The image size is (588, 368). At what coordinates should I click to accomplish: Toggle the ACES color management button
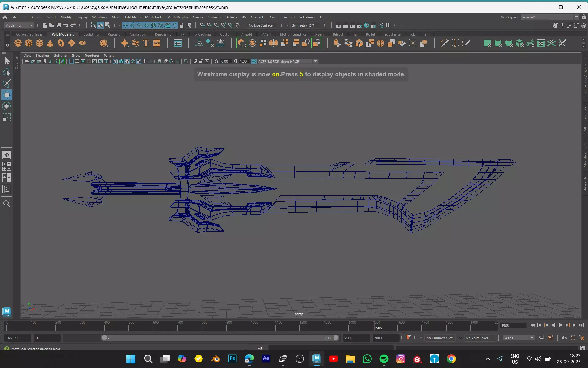coord(254,61)
